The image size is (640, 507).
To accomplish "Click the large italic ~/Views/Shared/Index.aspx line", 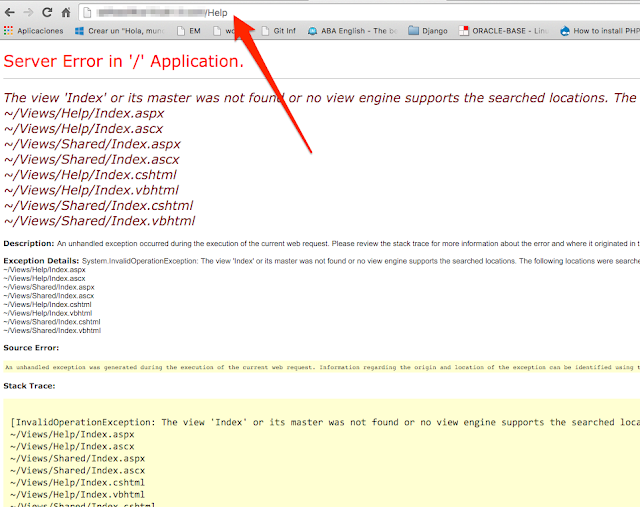I will tap(92, 144).
